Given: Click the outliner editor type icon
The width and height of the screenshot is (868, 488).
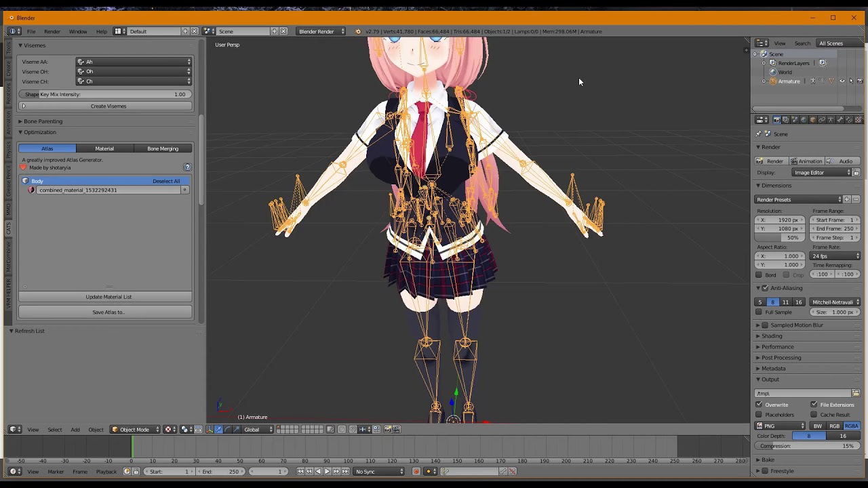Looking at the screenshot, I should (x=762, y=43).
